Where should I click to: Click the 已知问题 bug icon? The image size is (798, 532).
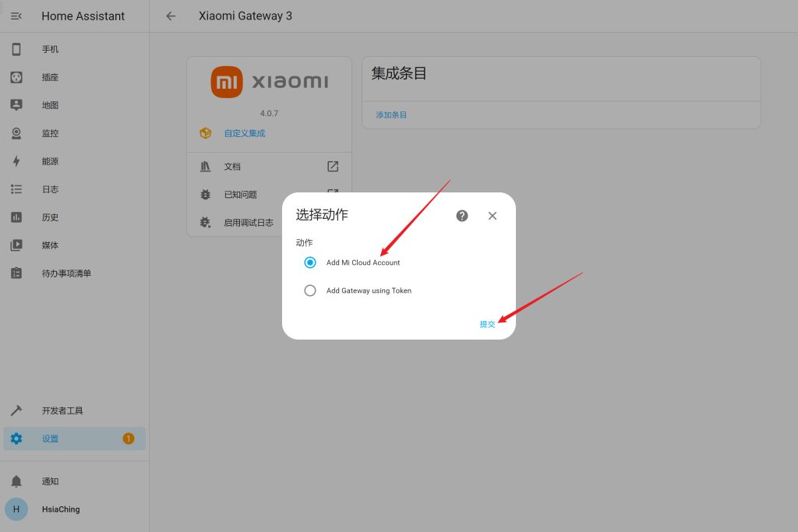(206, 194)
